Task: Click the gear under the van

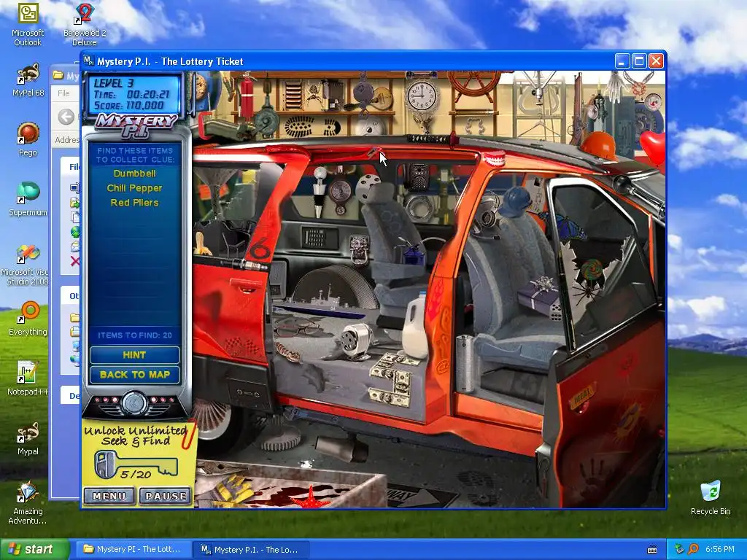Action: click(x=281, y=438)
